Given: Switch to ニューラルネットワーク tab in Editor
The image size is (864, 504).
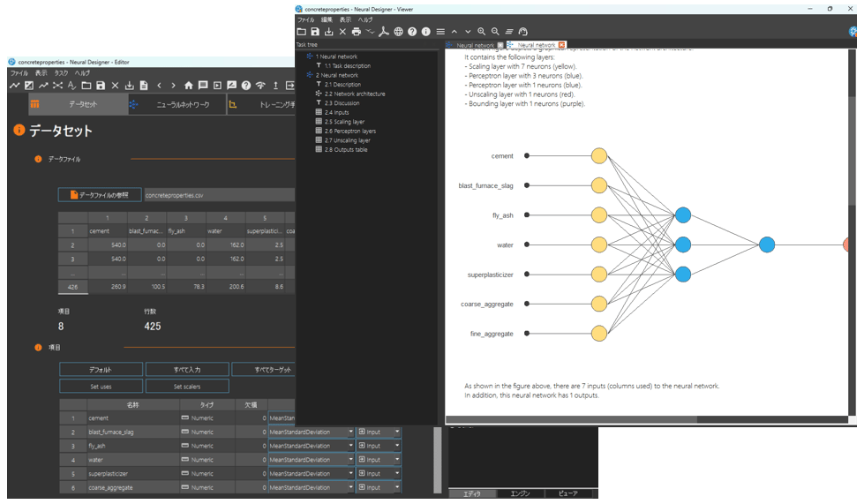Looking at the screenshot, I should click(177, 104).
